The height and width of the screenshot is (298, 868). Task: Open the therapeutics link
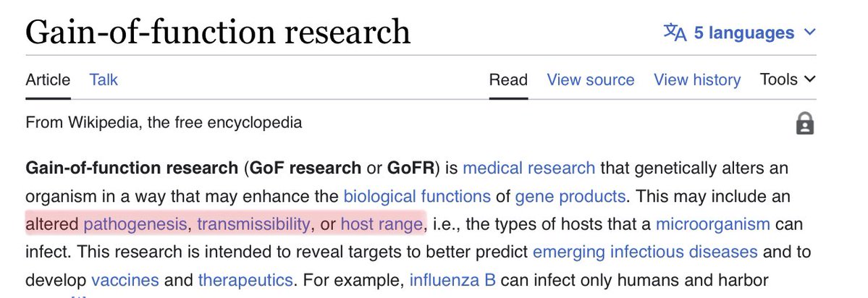coord(245,280)
